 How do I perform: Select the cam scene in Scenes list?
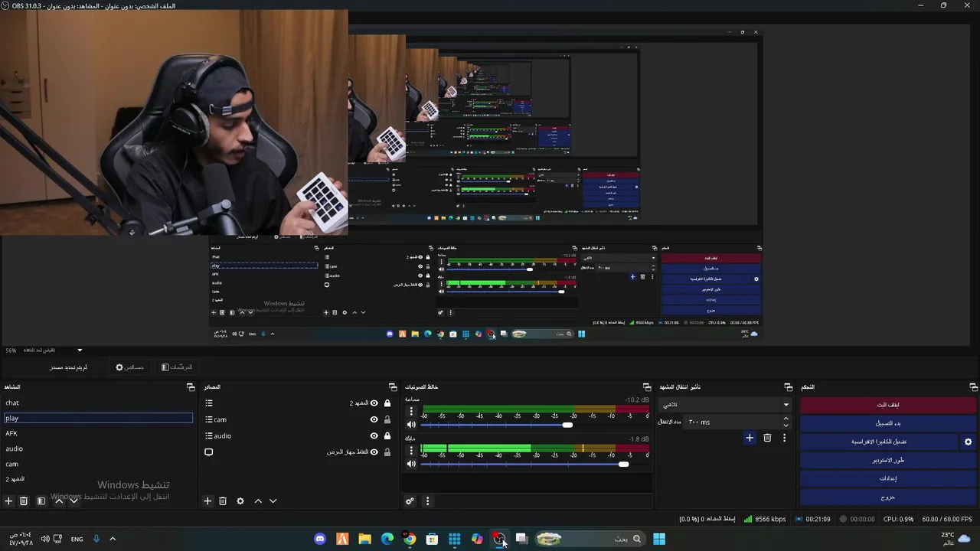(98, 464)
